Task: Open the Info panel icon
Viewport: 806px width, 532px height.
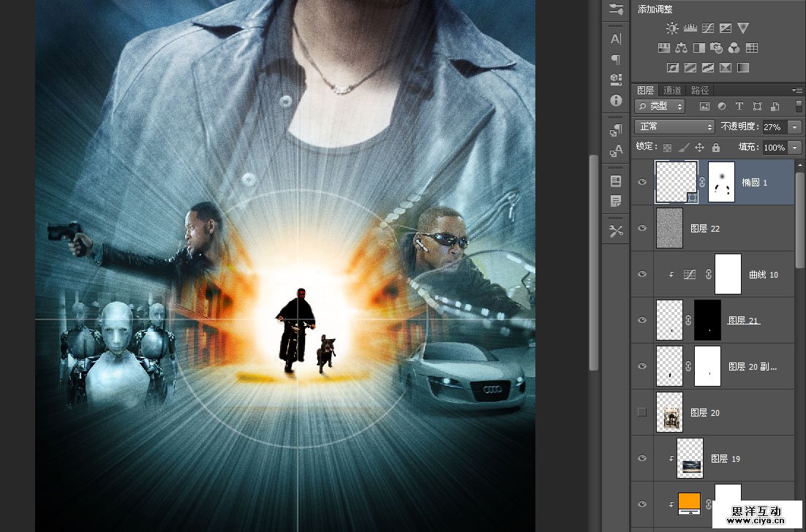Action: click(616, 100)
